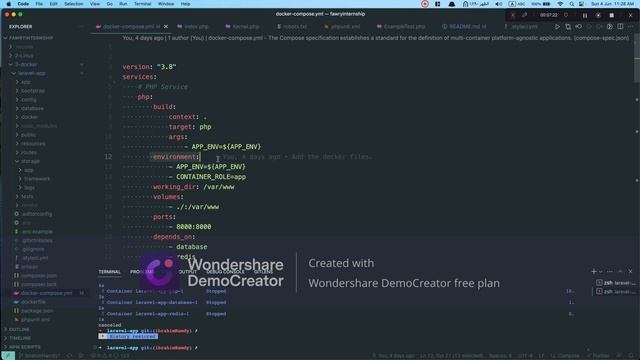This screenshot has width=640, height=360.
Task: Open the Go menu
Action: point(109,4)
